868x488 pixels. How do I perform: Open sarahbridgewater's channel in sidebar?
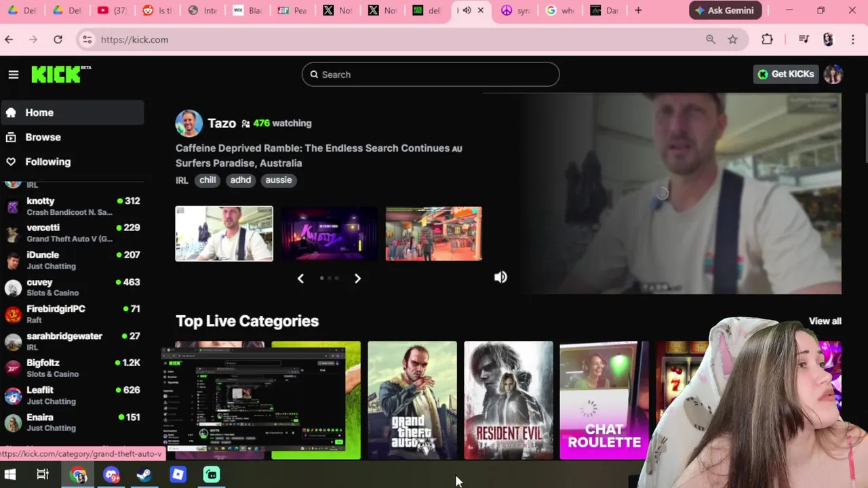coord(72,341)
